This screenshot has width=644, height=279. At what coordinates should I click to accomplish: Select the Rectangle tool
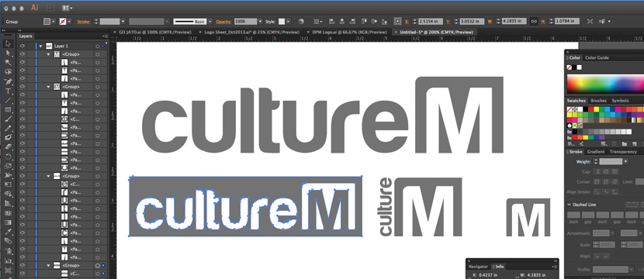pyautogui.click(x=9, y=109)
